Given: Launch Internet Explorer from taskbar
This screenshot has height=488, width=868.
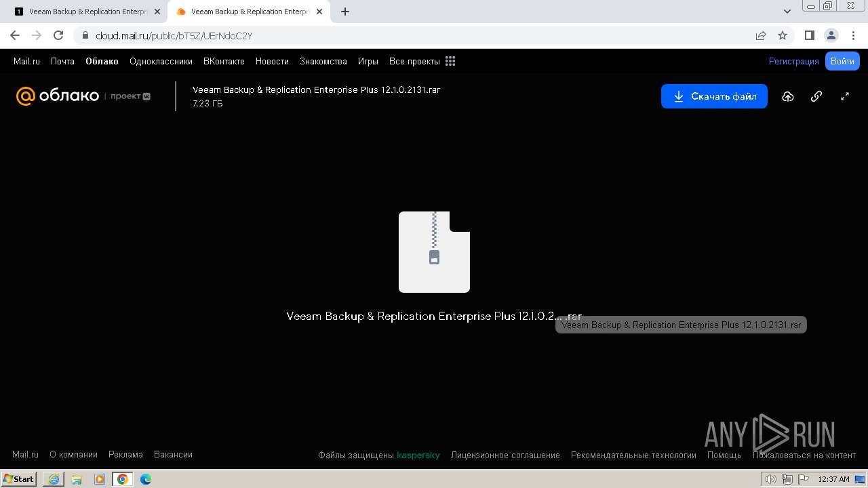Looking at the screenshot, I should (x=54, y=479).
